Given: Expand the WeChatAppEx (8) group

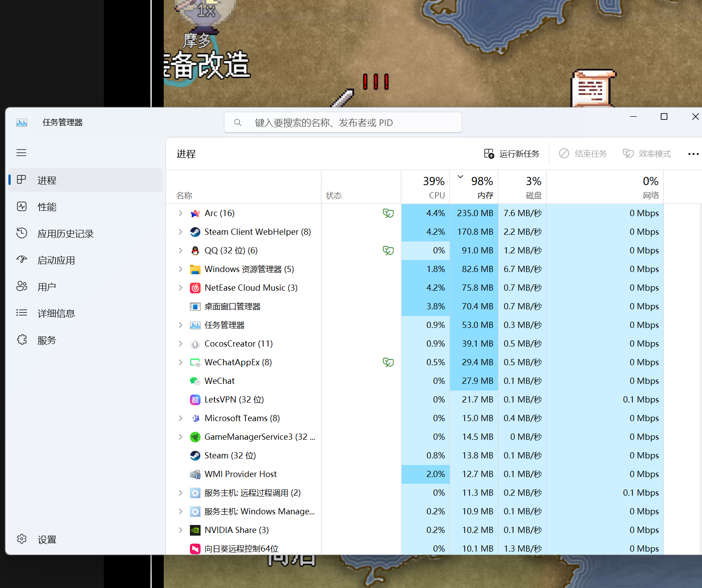Looking at the screenshot, I should pyautogui.click(x=180, y=363).
